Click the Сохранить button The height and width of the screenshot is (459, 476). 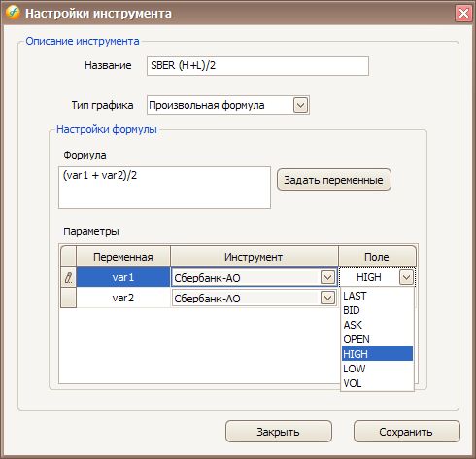(407, 432)
